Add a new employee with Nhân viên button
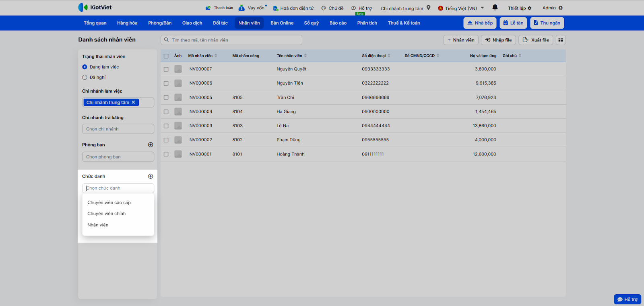The height and width of the screenshot is (306, 644). pos(461,40)
